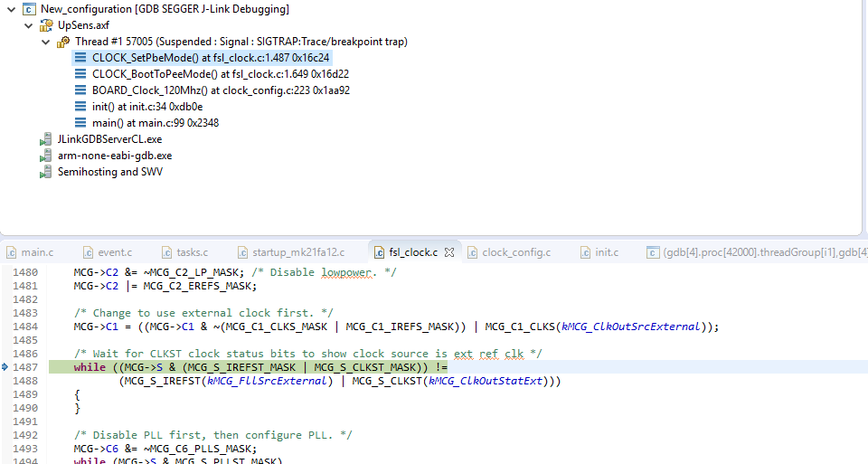The width and height of the screenshot is (868, 464).
Task: Click the stack frame icon for CLOCK_BootToPeeMode()
Action: [80, 74]
